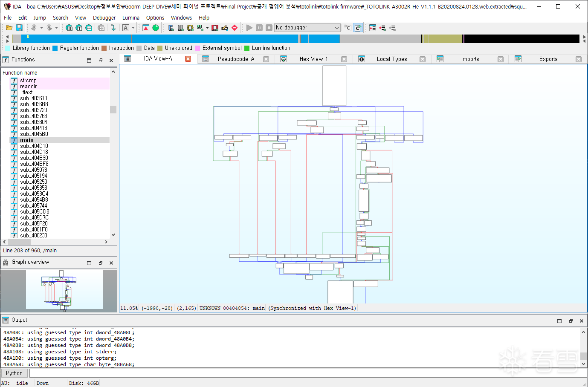Click the Python console button

[x=14, y=373]
